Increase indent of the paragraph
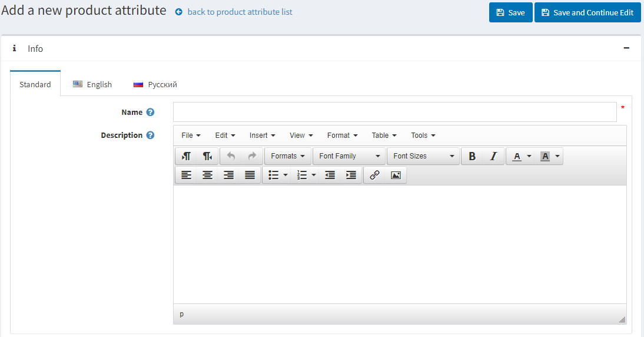This screenshot has height=337, width=644. tap(351, 175)
